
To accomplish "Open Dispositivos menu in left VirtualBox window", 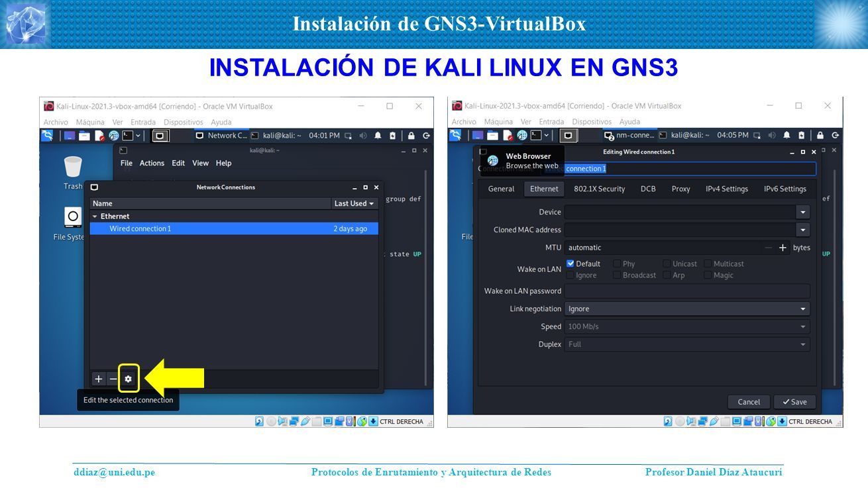I will click(x=183, y=122).
